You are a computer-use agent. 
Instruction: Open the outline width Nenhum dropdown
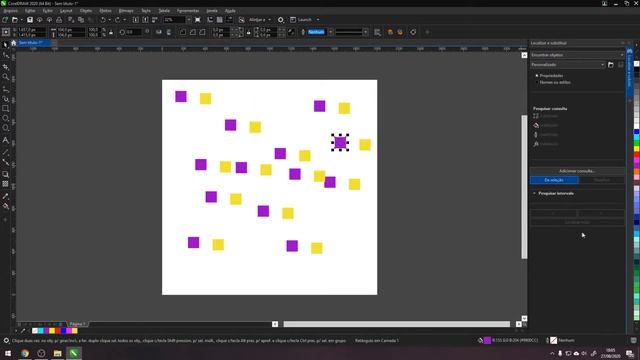pyautogui.click(x=331, y=32)
